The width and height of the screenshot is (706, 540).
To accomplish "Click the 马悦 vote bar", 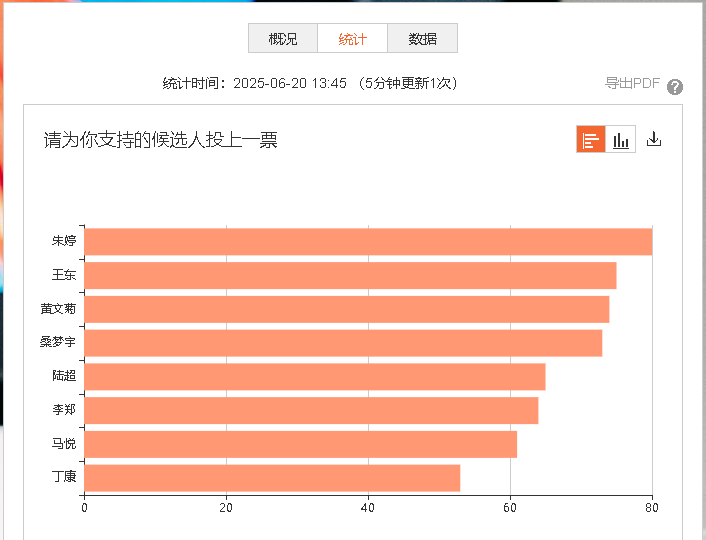I will (x=300, y=444).
